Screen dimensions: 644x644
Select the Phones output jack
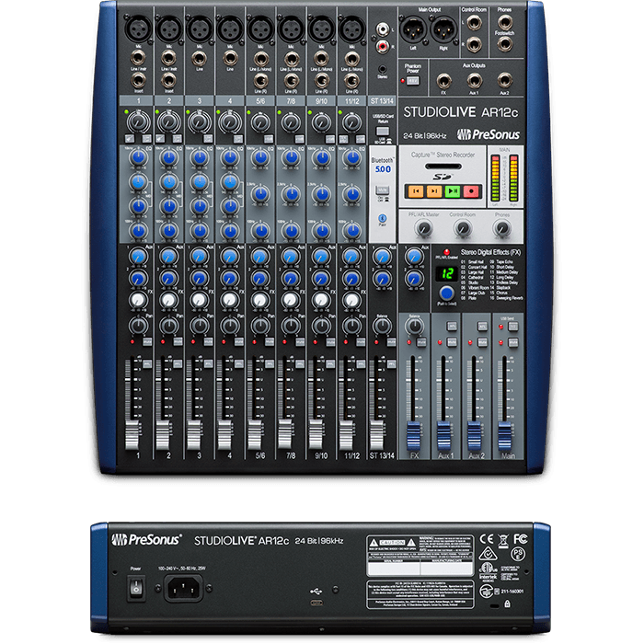(505, 22)
